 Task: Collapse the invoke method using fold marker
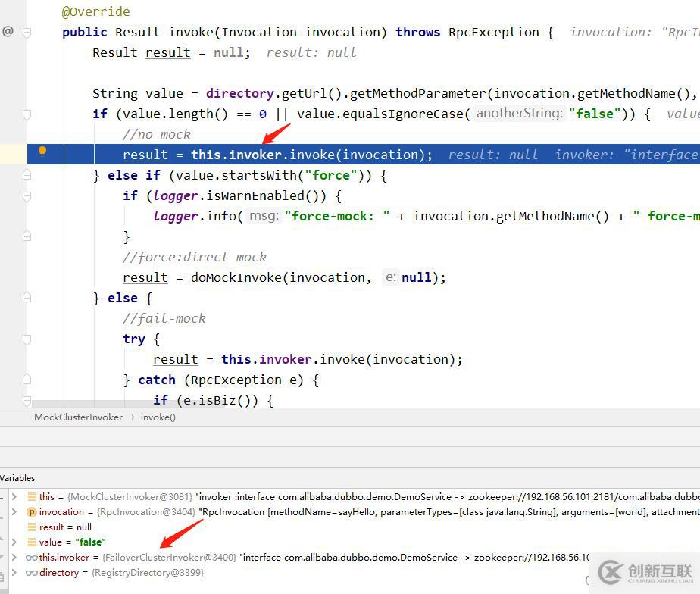pos(27,33)
